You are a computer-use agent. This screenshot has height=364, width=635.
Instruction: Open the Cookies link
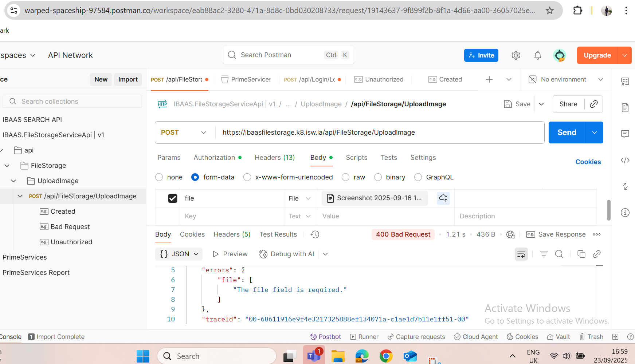588,162
